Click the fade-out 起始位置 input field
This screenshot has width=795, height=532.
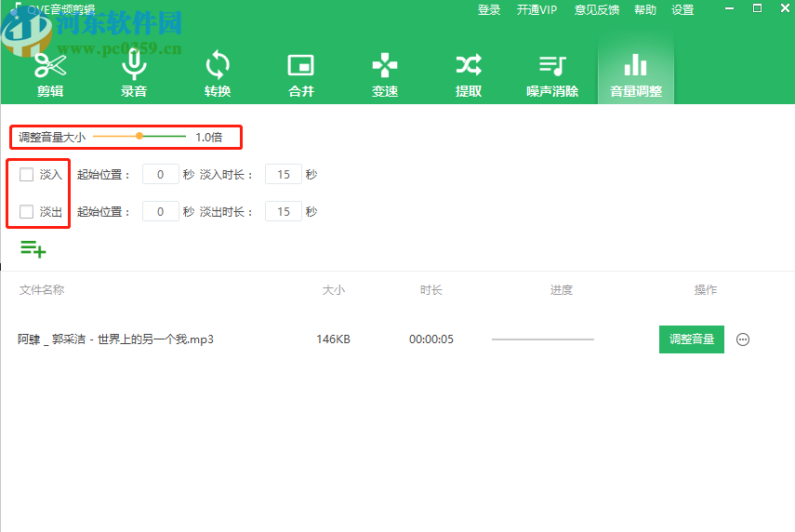(x=161, y=211)
